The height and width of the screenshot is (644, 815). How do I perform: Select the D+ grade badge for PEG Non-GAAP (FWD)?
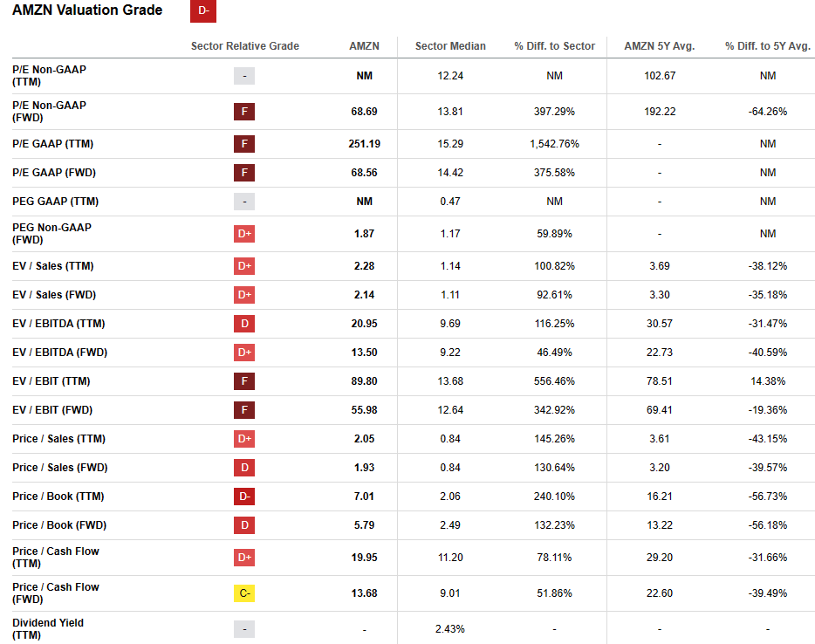244,234
